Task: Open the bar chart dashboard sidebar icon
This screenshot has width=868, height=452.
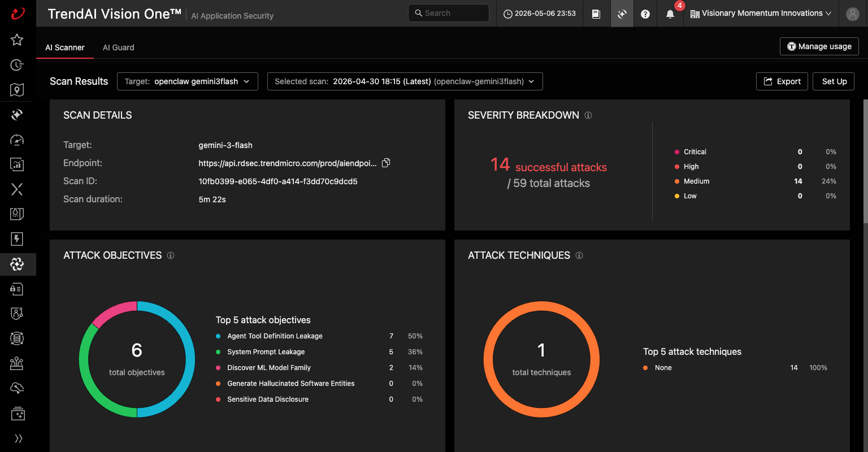Action: 17,164
